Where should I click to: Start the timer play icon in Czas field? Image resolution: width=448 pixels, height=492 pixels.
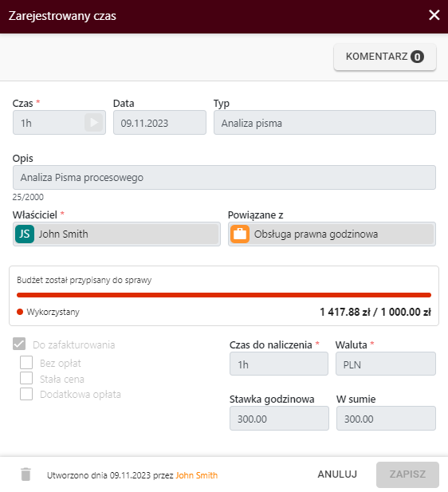click(94, 123)
